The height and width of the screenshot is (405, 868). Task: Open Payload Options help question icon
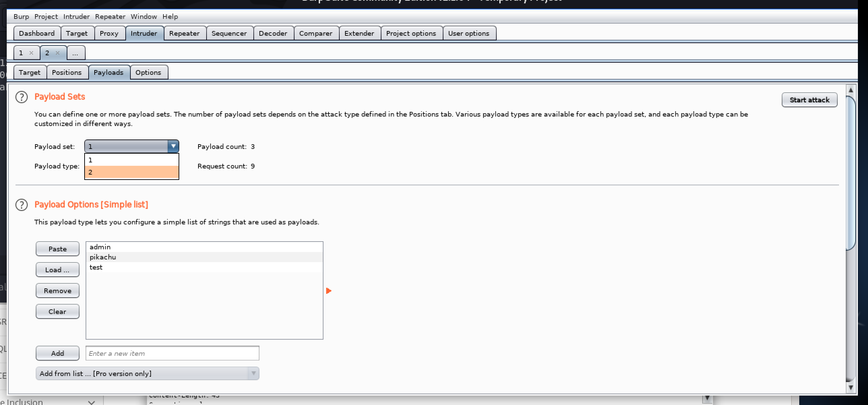pos(22,205)
